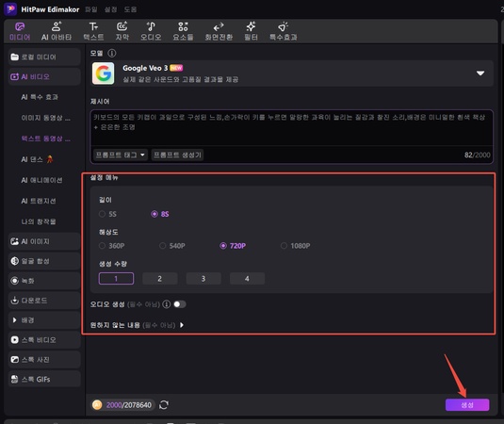Choose 720P resolution
The image size is (504, 424).
coord(223,246)
